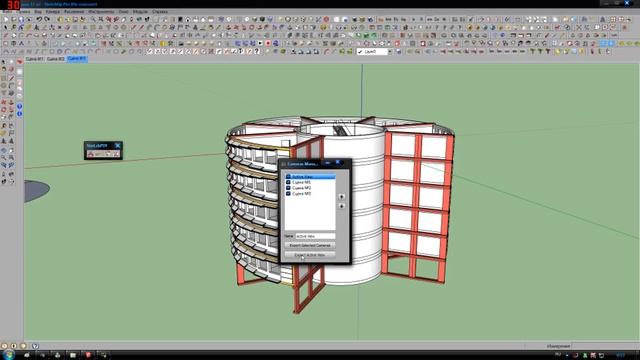Click the Export Selected Cameras button
The width and height of the screenshot is (640, 360).
310,245
